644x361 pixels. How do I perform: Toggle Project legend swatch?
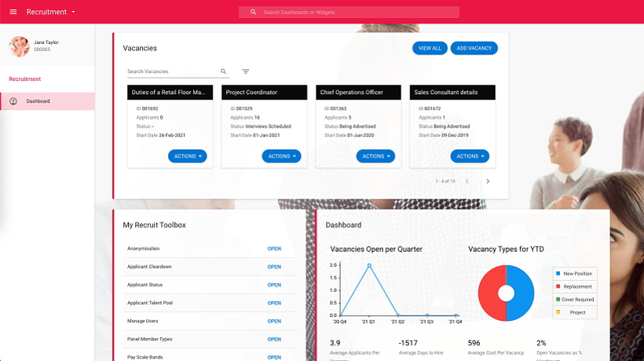(558, 312)
